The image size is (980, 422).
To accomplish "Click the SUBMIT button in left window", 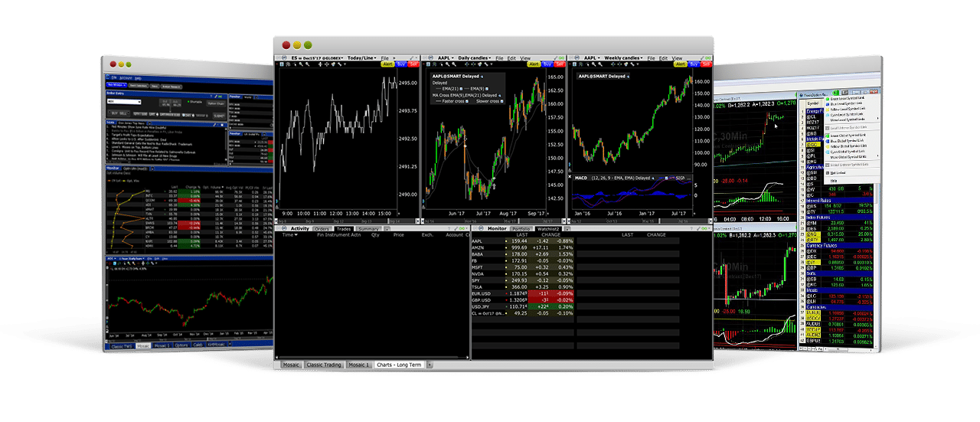I will pos(219,116).
